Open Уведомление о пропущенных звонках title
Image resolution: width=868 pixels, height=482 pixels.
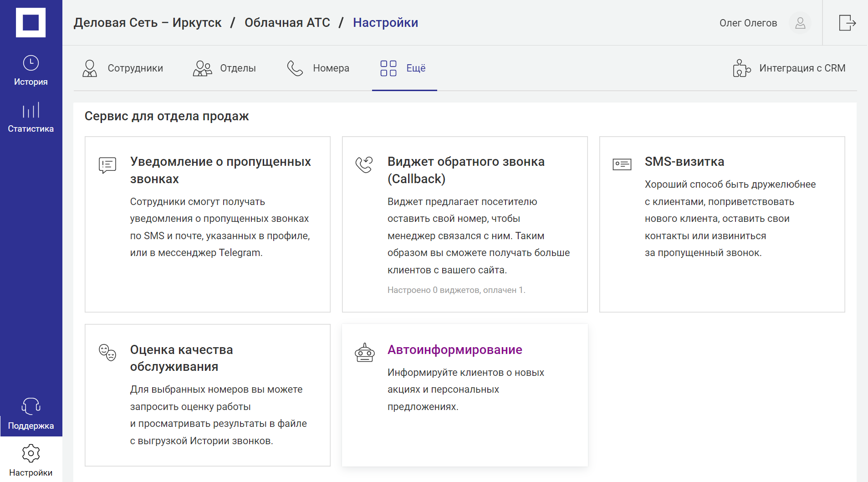(220, 170)
